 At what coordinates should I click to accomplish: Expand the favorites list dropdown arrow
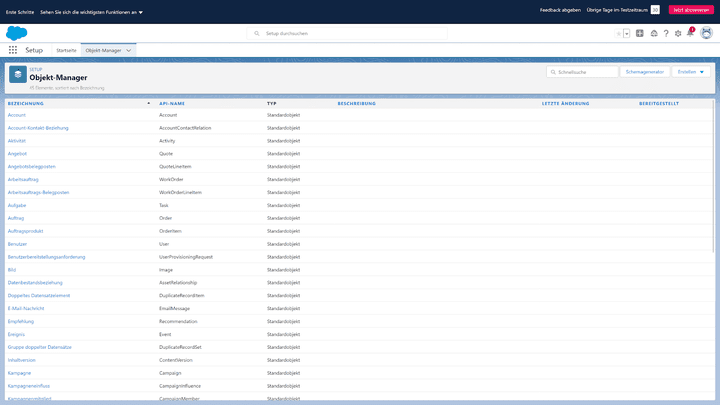coord(627,33)
